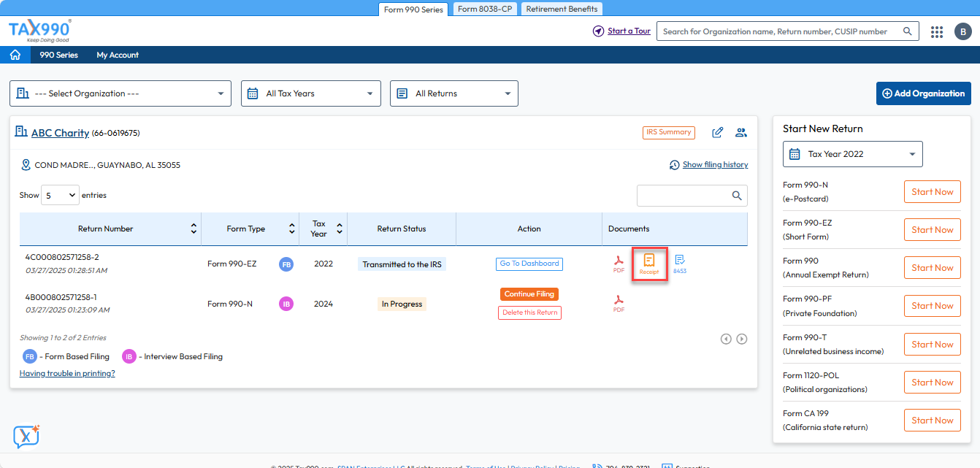Click return number 4B000082571258-1
The width and height of the screenshot is (980, 468).
[x=61, y=297]
